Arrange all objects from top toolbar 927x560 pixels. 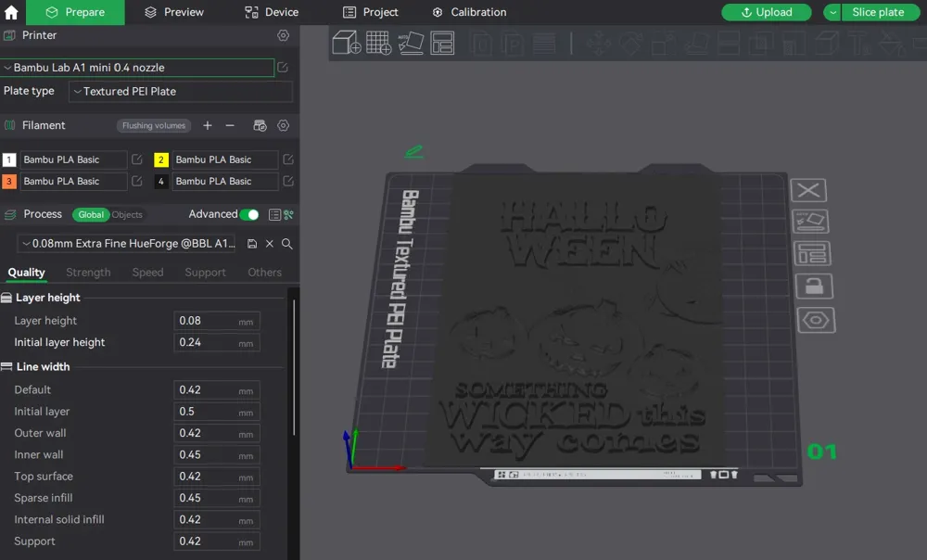point(442,43)
